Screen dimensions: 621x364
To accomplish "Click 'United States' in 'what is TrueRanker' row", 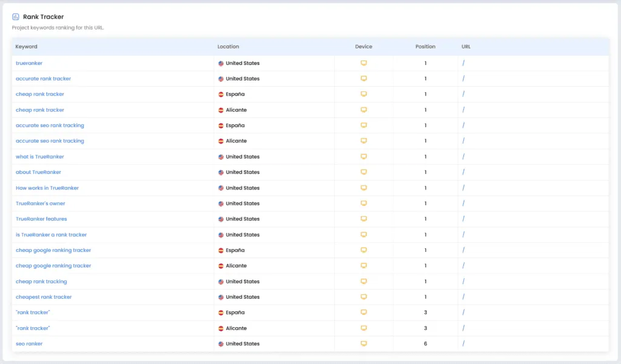I will [243, 157].
